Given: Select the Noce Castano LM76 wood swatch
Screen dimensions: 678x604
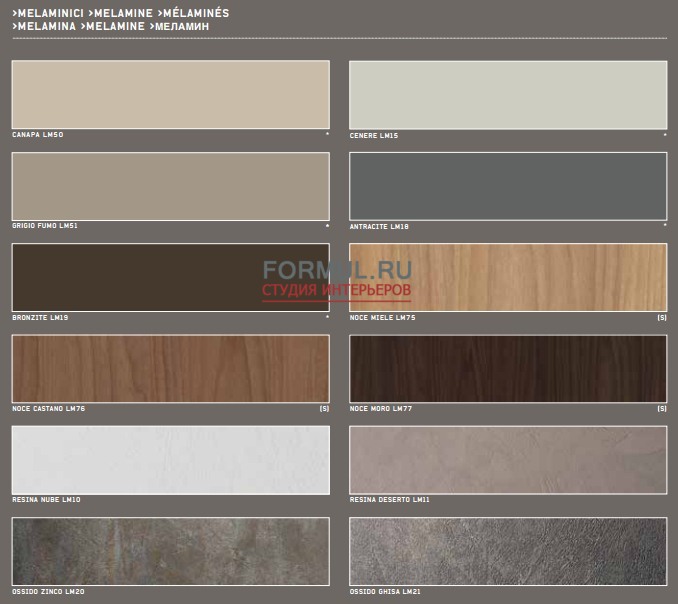Looking at the screenshot, I should 170,368.
